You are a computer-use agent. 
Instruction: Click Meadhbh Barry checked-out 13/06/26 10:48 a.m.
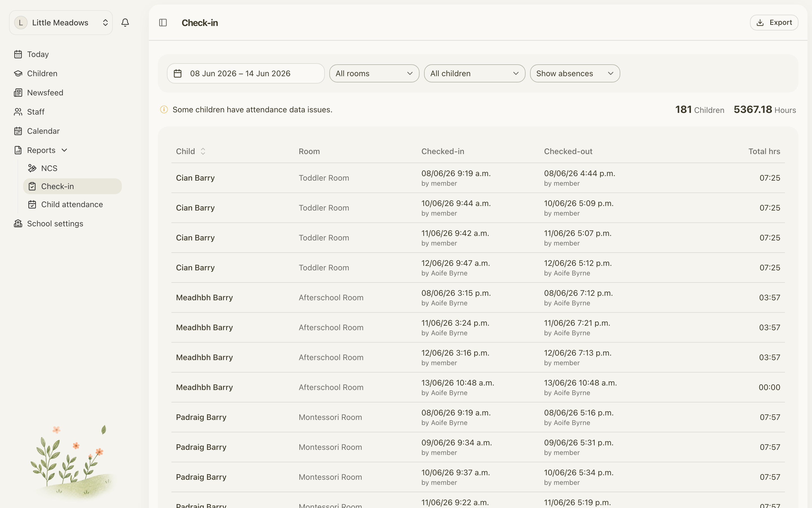(x=580, y=383)
